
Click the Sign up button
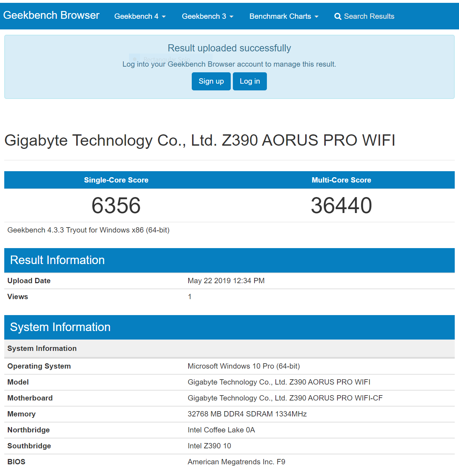[211, 82]
